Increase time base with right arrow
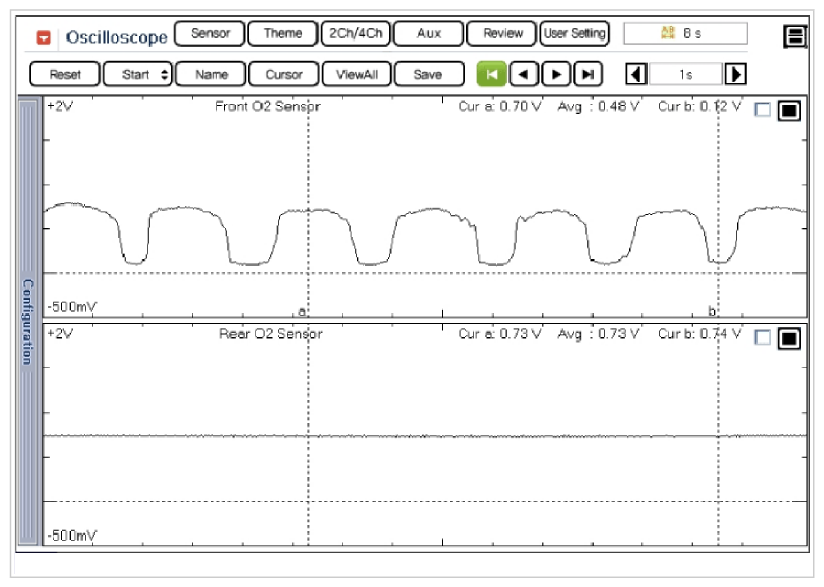 tap(736, 74)
